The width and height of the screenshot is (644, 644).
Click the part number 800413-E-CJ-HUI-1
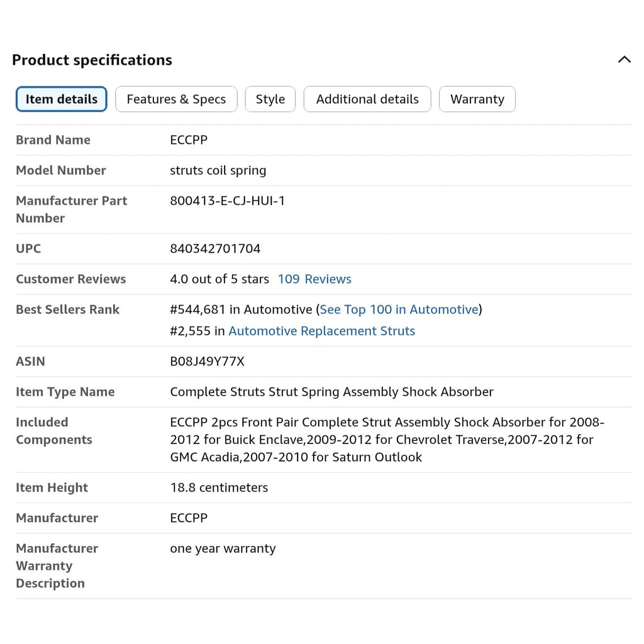coord(228,201)
